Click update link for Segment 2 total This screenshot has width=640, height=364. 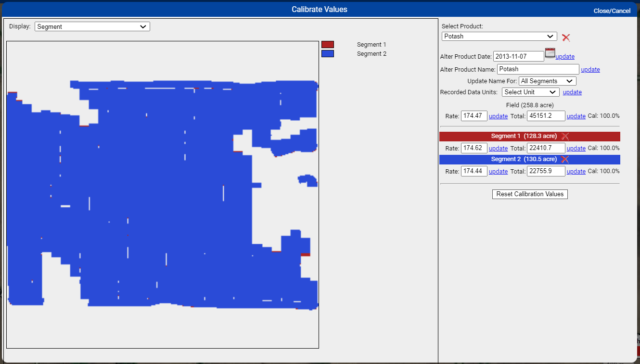click(x=576, y=172)
